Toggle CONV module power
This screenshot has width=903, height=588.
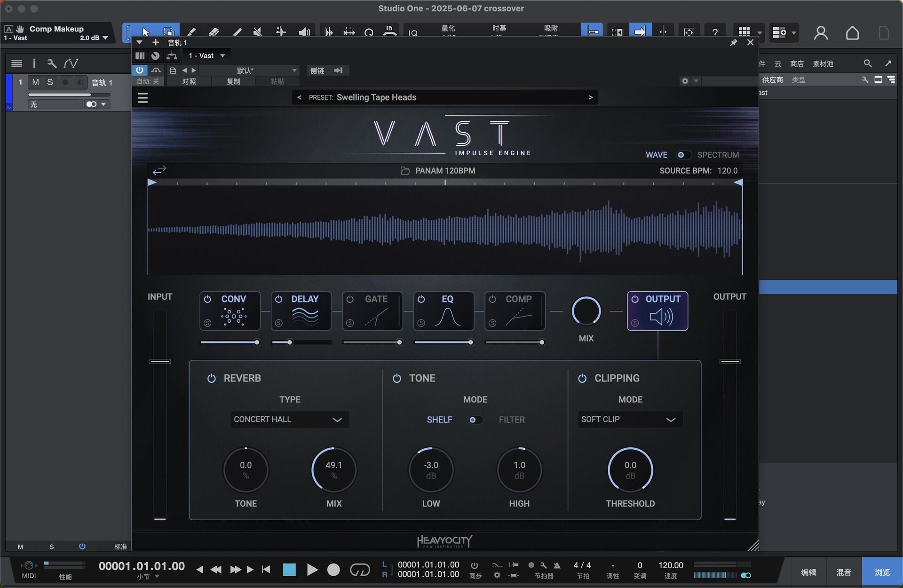tap(207, 299)
